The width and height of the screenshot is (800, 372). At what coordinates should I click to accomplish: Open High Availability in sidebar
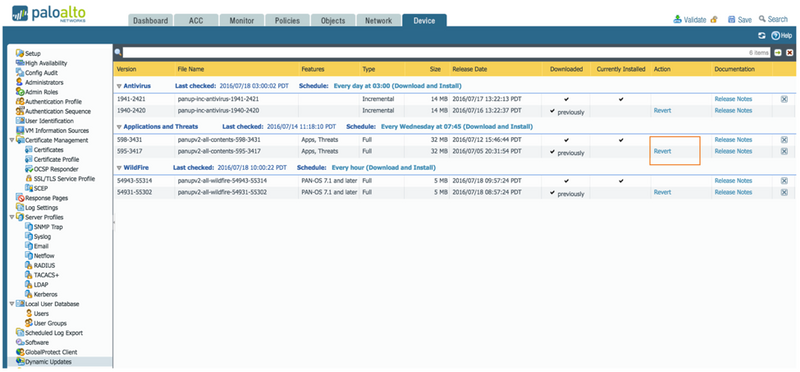pyautogui.click(x=46, y=63)
